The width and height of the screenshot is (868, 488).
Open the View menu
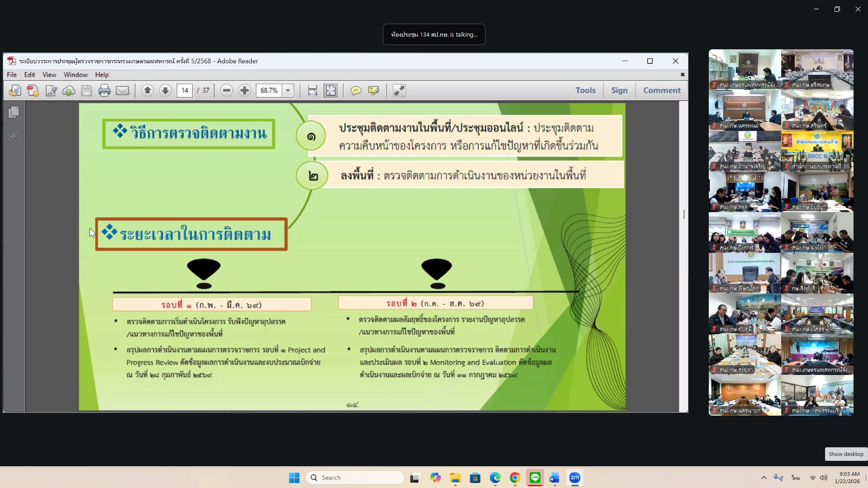tap(49, 75)
